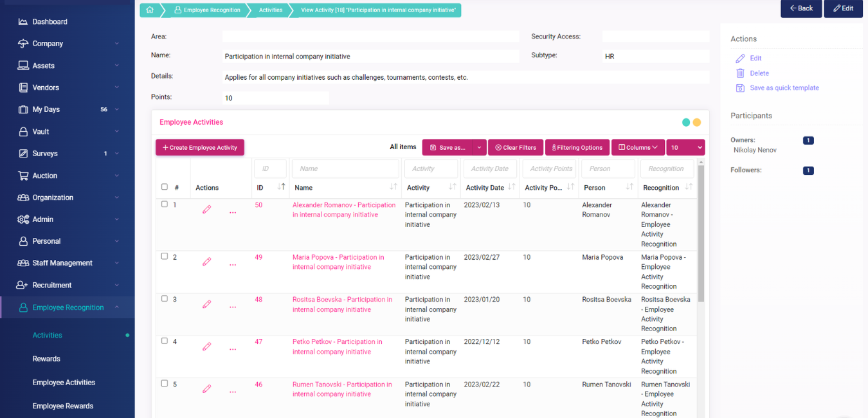Click the teal circle in Employee Activities header

(686, 122)
